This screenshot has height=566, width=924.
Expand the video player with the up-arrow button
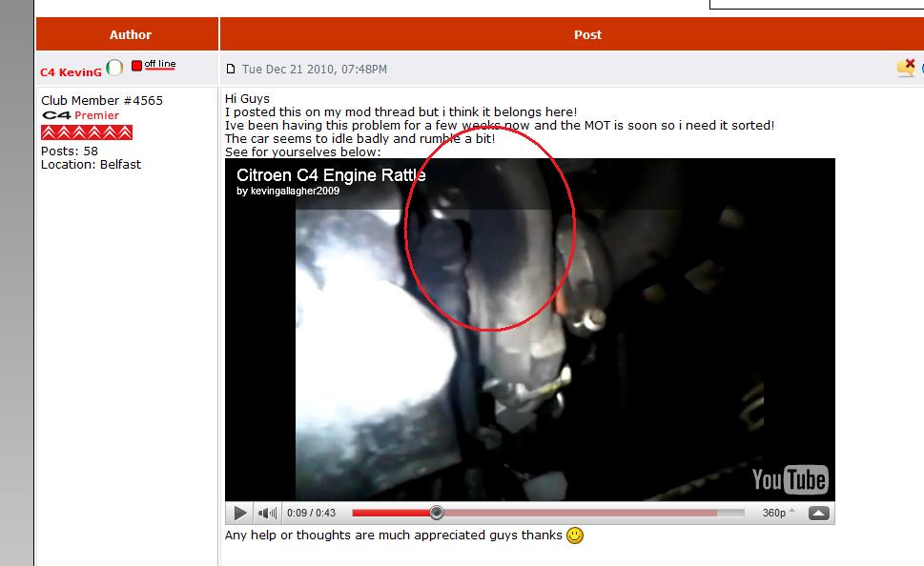pos(818,513)
